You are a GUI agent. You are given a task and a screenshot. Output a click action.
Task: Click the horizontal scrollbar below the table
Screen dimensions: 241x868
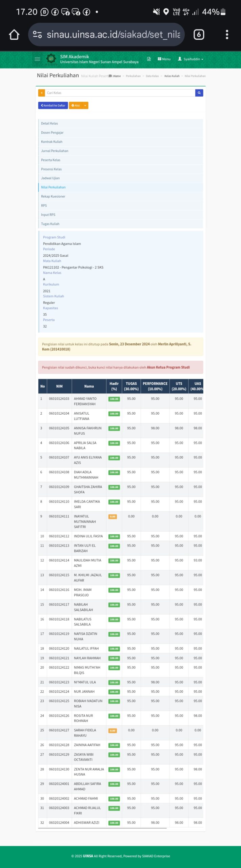tap(102, 828)
